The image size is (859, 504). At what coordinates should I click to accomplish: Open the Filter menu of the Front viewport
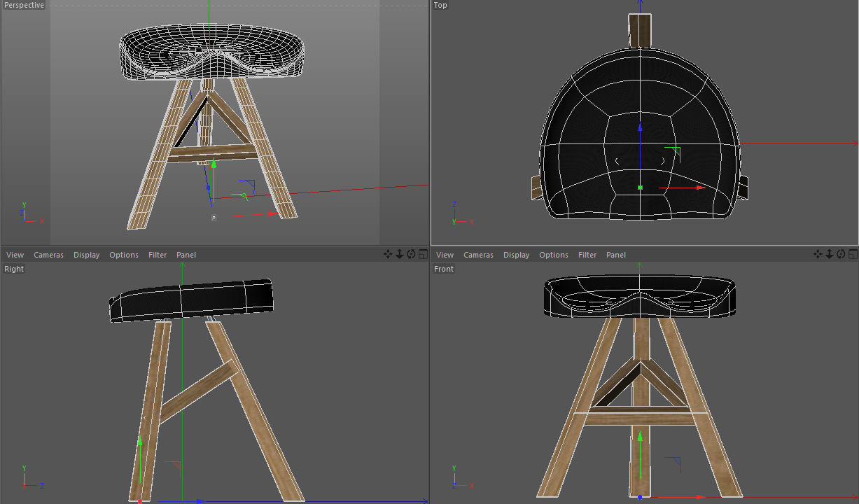[x=587, y=255]
